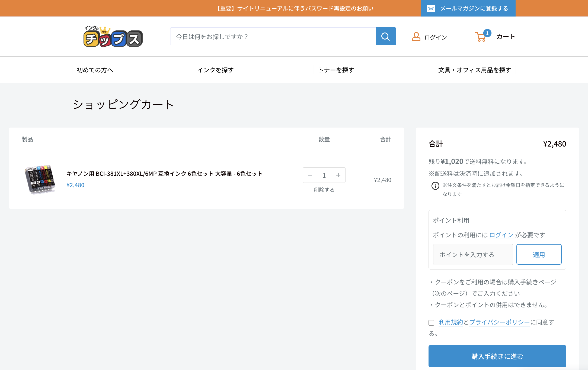588x370 pixels.
Task: Open the 初めての方へ menu
Action: 95,70
